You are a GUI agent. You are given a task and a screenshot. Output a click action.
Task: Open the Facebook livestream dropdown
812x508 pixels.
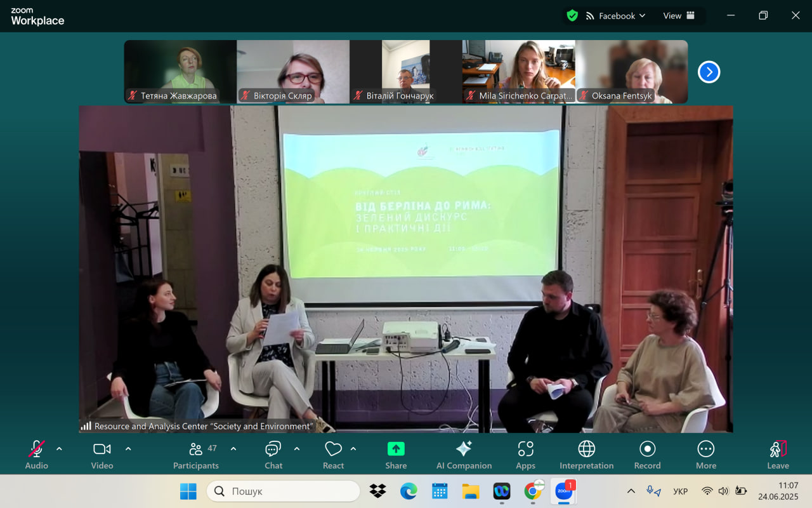[x=615, y=16]
